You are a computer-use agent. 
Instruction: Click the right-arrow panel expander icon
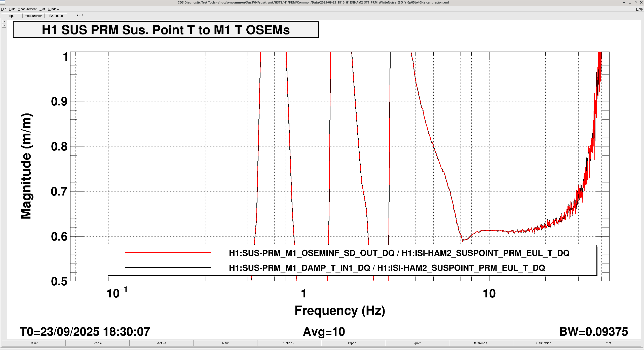click(4, 21)
